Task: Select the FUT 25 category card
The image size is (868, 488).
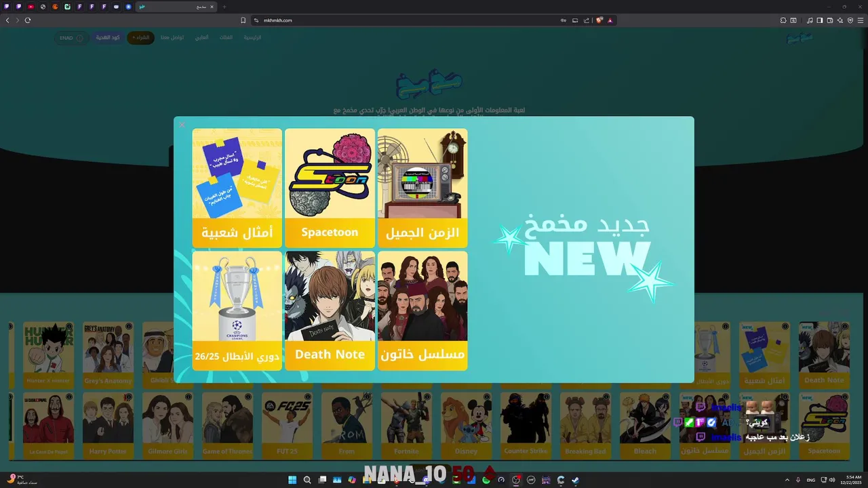Action: point(287,426)
